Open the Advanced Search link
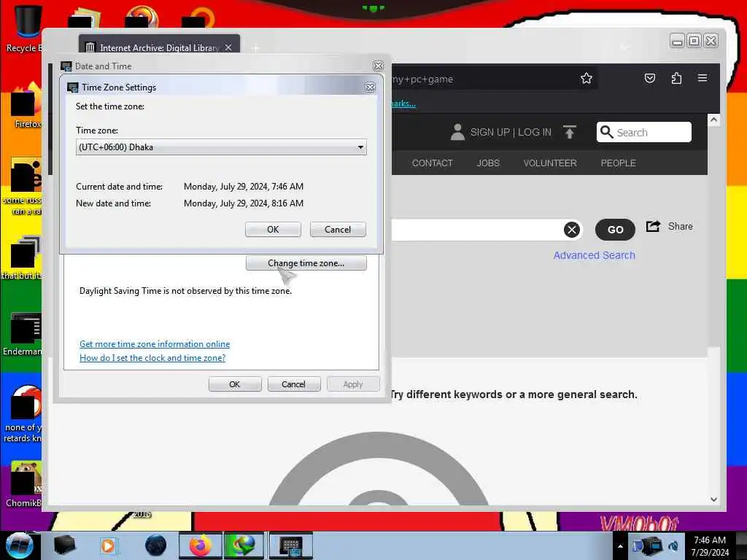The image size is (747, 560). [x=594, y=255]
